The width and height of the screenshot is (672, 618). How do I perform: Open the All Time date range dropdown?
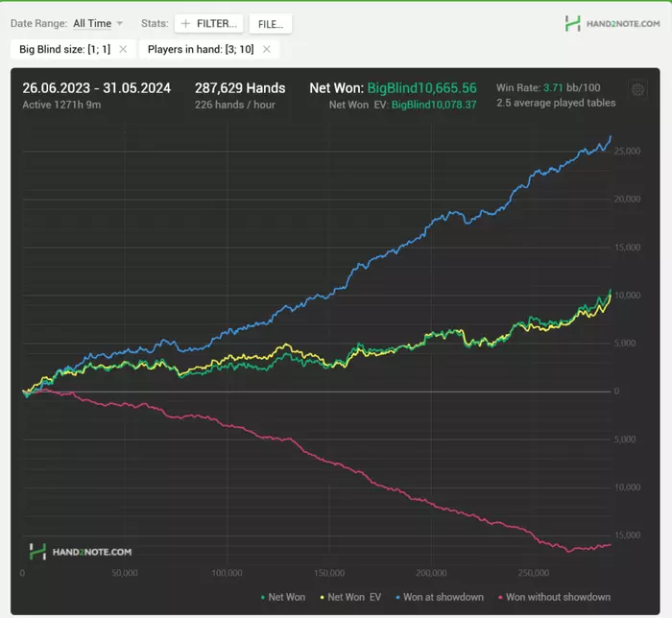point(98,24)
